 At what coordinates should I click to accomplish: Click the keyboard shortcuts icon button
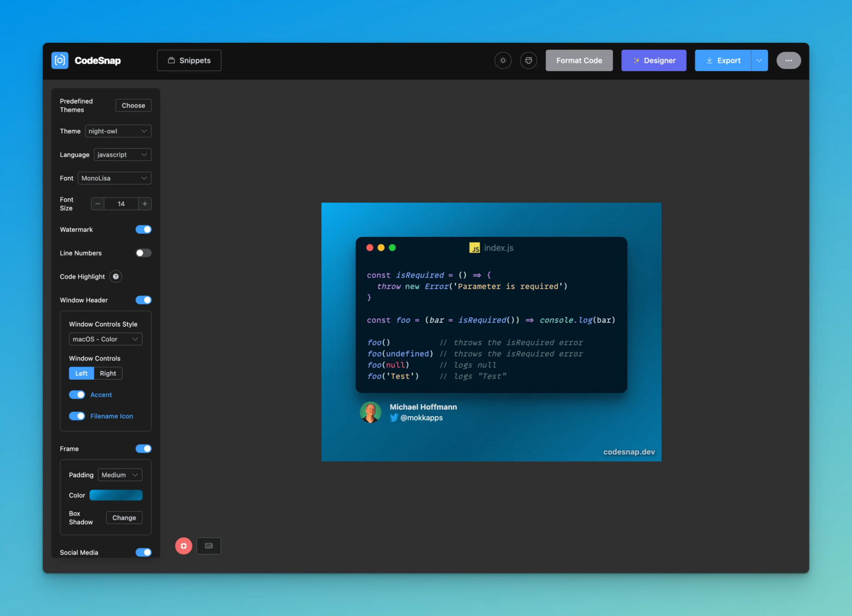point(209,546)
